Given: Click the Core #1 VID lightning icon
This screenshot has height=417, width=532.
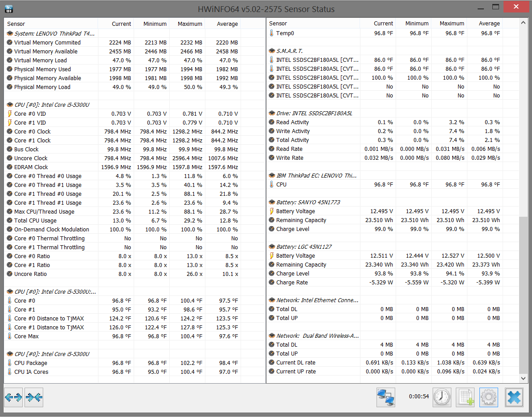Looking at the screenshot, I should click(9, 122).
